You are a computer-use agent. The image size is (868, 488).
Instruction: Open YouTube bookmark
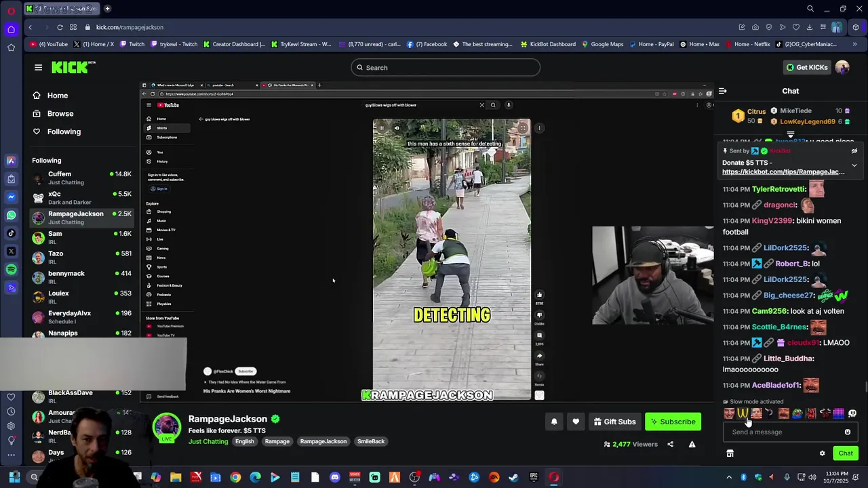(x=49, y=44)
